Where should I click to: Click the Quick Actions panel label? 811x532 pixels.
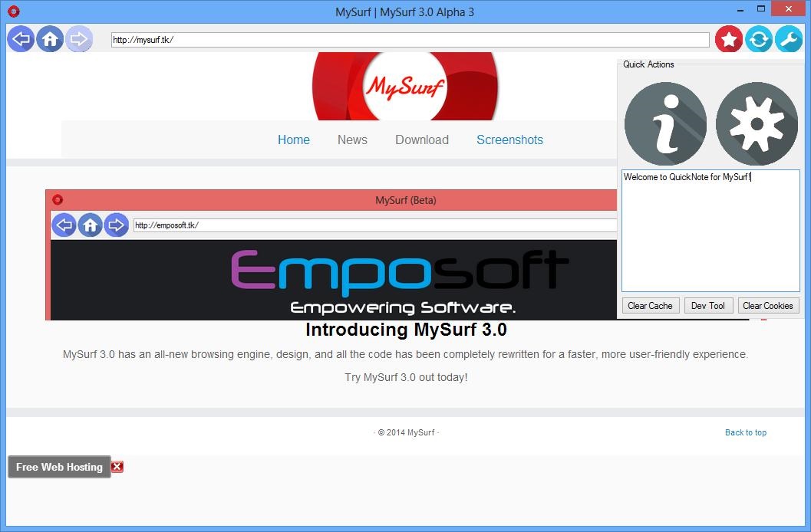click(648, 64)
